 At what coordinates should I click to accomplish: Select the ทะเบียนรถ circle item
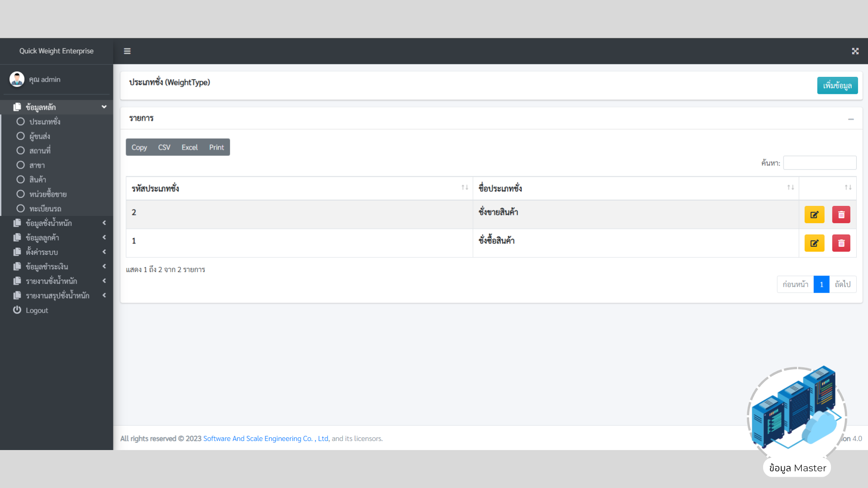(20, 208)
